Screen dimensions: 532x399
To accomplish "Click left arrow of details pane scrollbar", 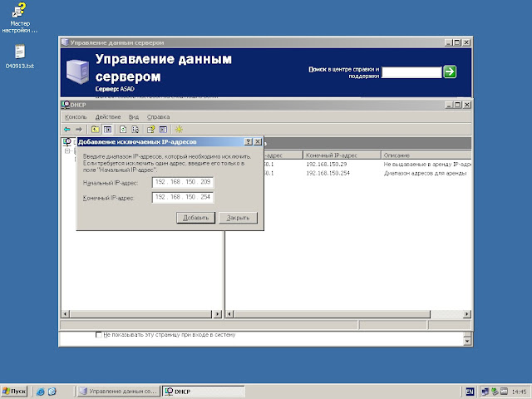I will click(x=229, y=314).
